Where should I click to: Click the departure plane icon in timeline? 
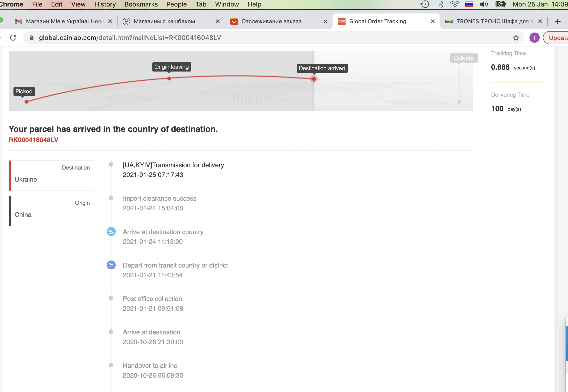tap(111, 265)
